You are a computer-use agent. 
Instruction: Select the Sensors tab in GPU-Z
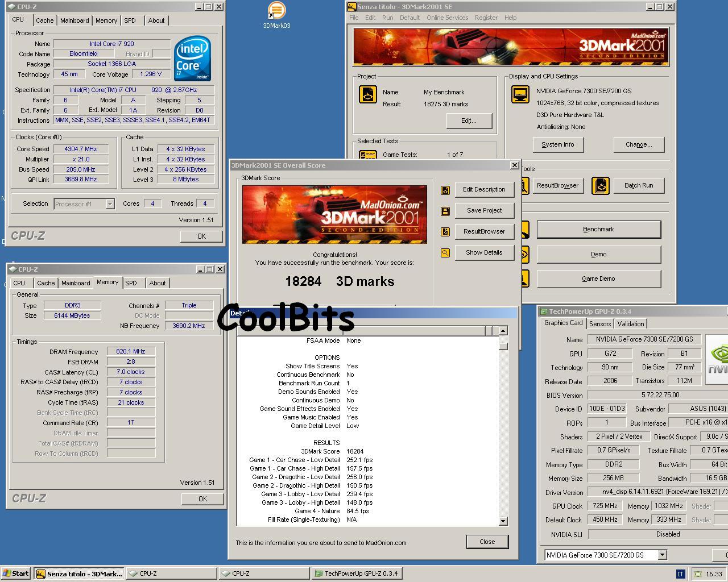[x=600, y=324]
